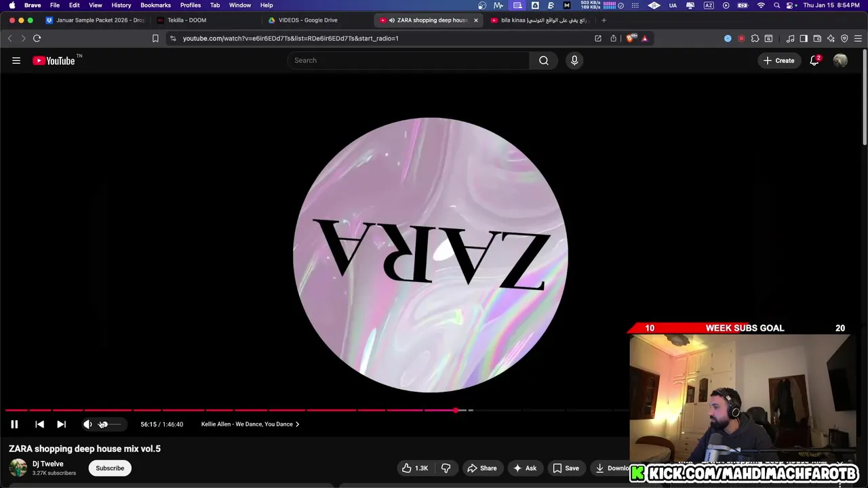Open macOS Spotlight search
The image size is (868, 488).
click(x=776, y=5)
